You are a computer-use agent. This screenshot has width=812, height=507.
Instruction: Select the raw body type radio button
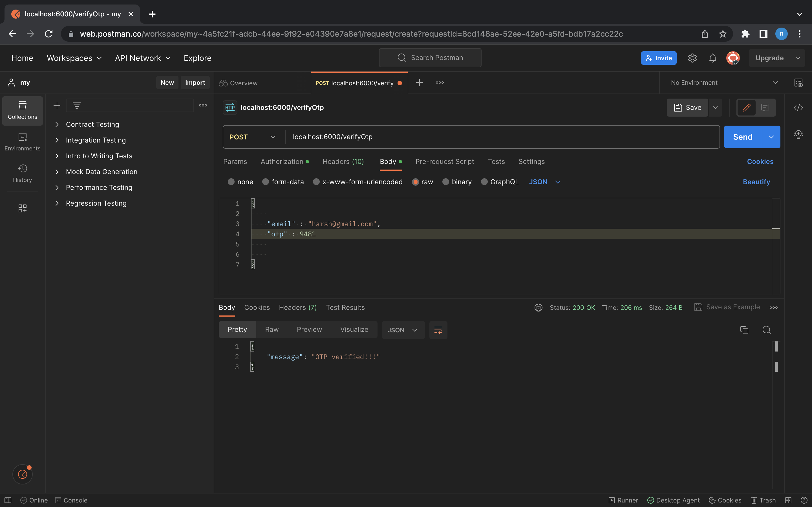pyautogui.click(x=416, y=182)
